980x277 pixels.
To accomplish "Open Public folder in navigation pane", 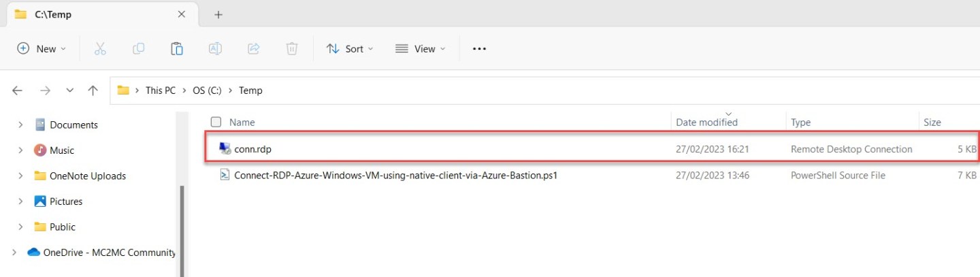I will (x=63, y=227).
